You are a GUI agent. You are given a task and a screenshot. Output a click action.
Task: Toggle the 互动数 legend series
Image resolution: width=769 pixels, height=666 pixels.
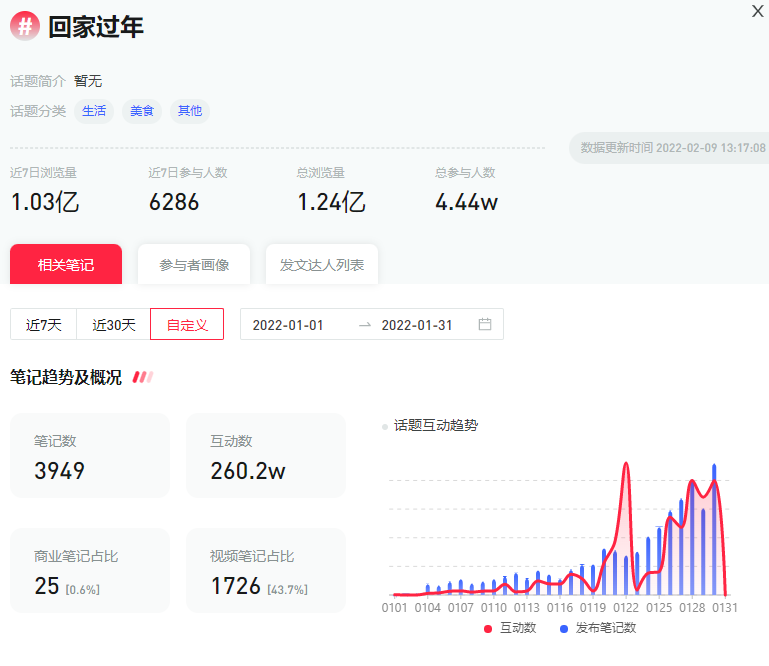510,628
